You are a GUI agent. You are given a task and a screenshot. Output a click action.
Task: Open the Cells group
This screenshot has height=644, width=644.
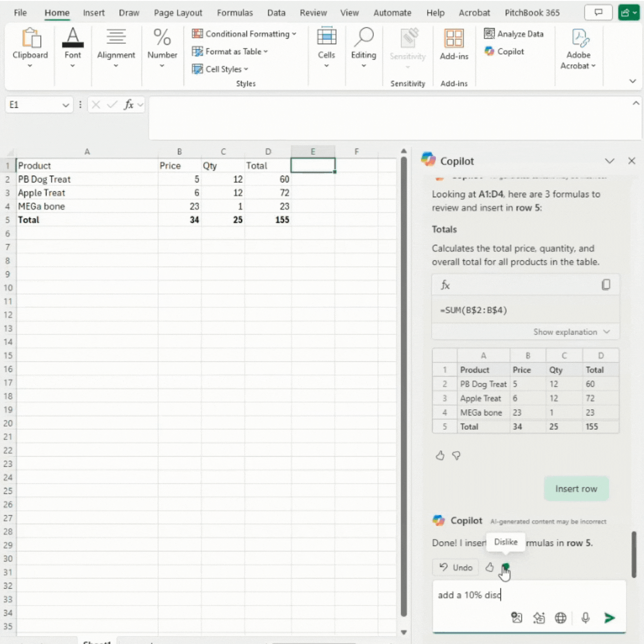pyautogui.click(x=326, y=48)
